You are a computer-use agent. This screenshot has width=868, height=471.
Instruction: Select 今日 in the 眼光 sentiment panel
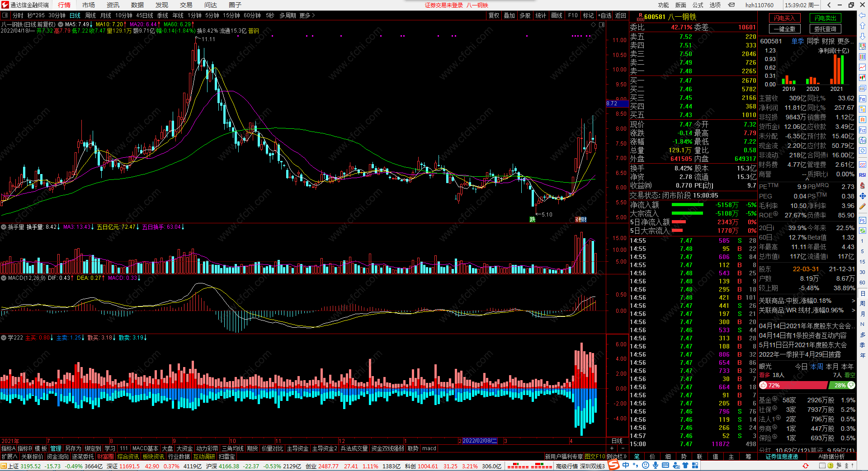coord(801,367)
